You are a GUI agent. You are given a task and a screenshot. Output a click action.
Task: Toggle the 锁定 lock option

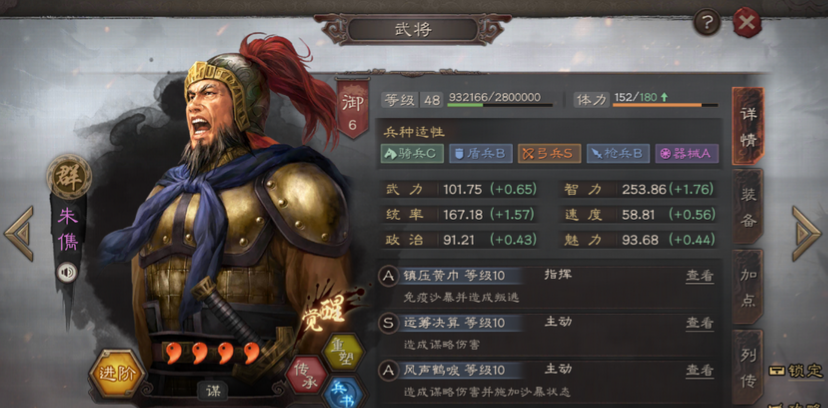(x=797, y=370)
